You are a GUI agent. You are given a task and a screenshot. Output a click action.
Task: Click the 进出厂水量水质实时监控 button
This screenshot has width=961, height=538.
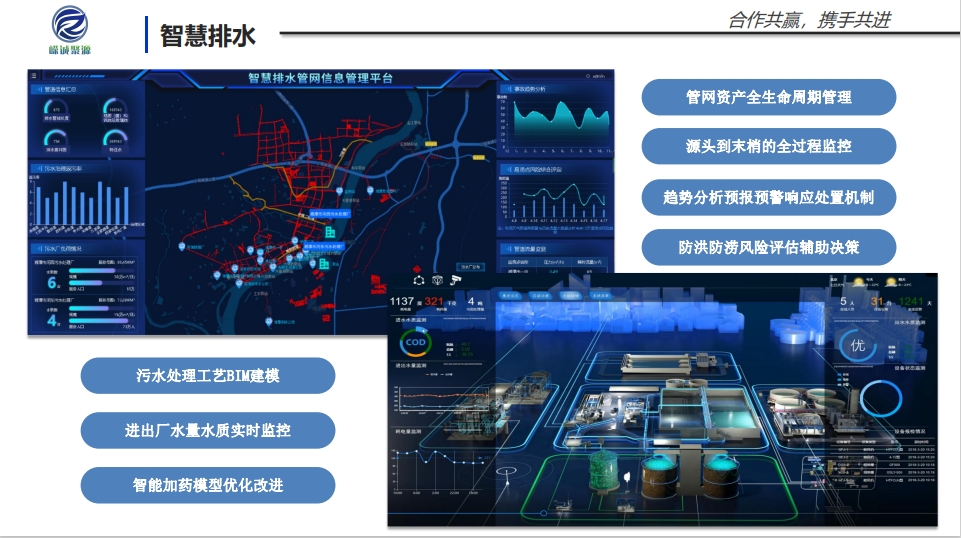pos(207,430)
